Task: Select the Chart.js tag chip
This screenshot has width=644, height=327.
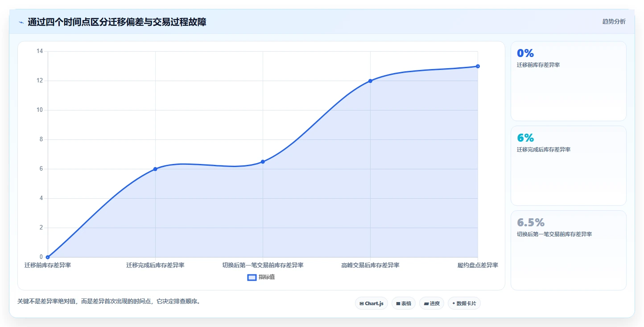Action: 371,303
